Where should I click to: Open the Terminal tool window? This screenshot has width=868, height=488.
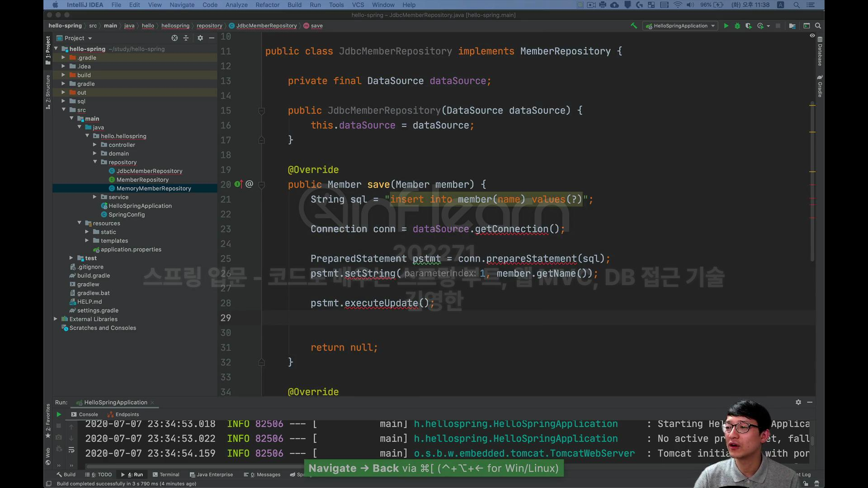tap(166, 474)
